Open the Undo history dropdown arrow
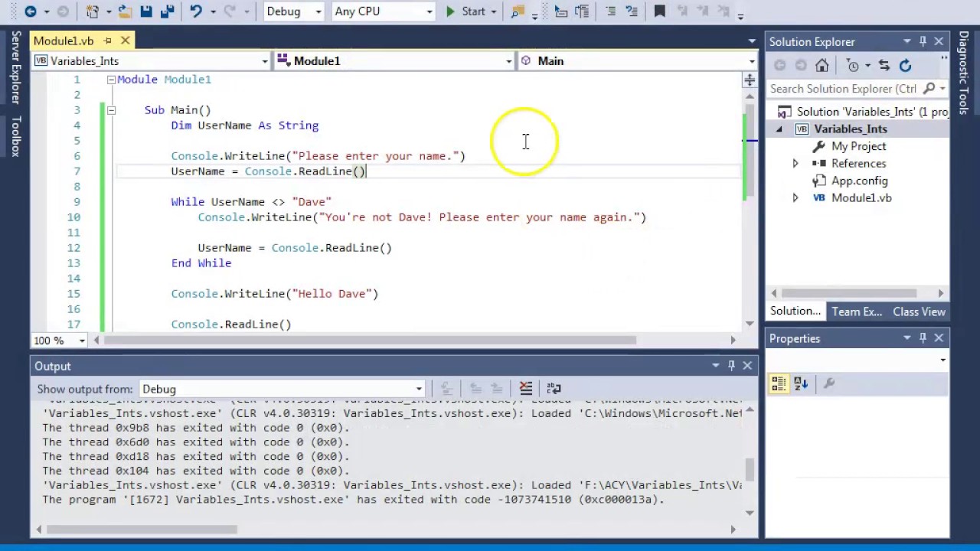 coord(212,11)
